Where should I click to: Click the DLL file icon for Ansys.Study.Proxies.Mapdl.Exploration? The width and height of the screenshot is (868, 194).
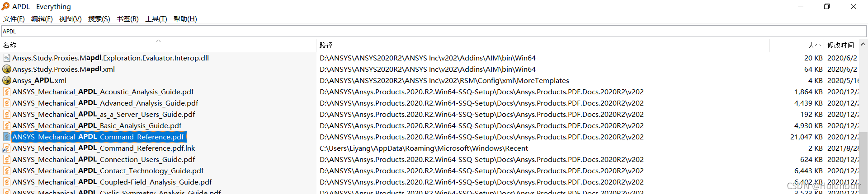[x=7, y=58]
